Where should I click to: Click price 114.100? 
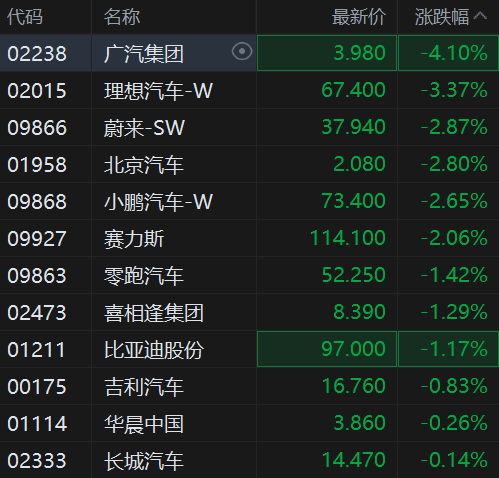(x=348, y=238)
